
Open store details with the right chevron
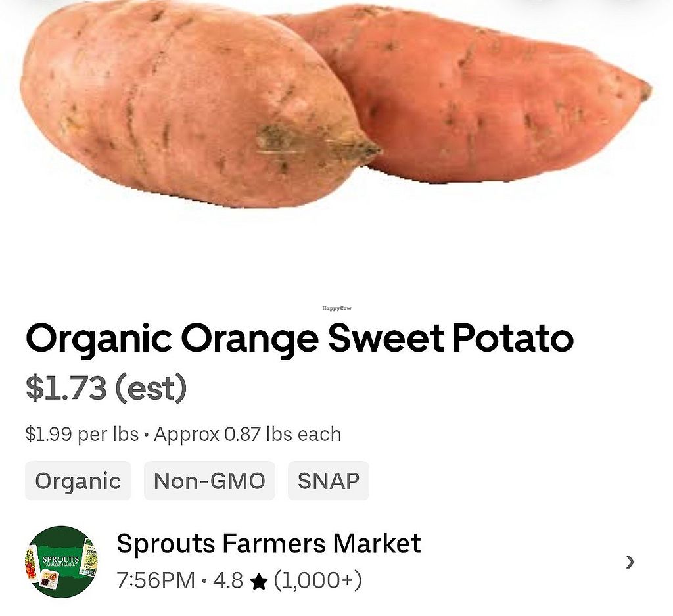pyautogui.click(x=630, y=561)
